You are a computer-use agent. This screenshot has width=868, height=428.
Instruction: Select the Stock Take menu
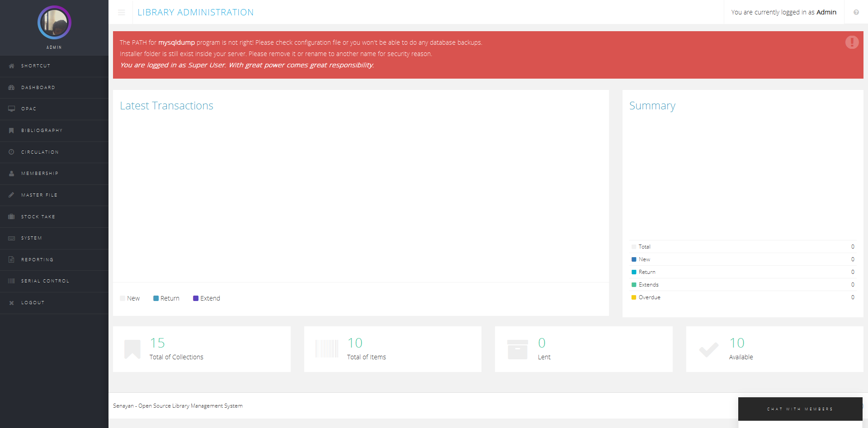(x=38, y=217)
